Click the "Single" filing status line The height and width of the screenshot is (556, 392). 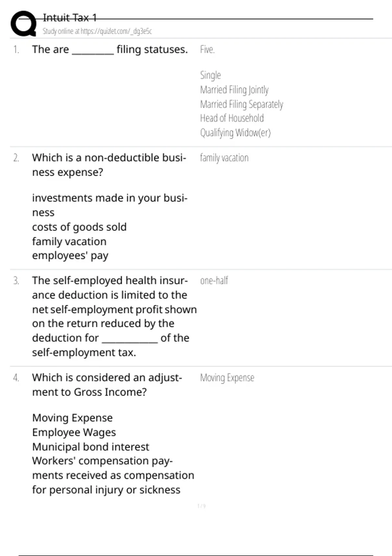coord(210,75)
